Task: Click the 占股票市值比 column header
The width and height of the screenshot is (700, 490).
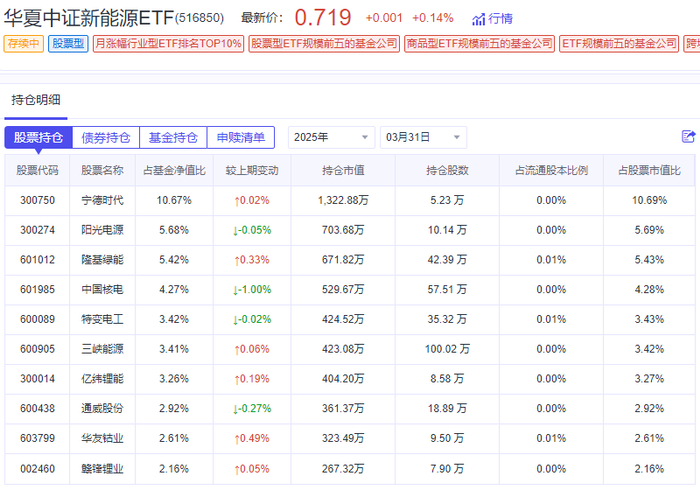Action: [x=650, y=170]
